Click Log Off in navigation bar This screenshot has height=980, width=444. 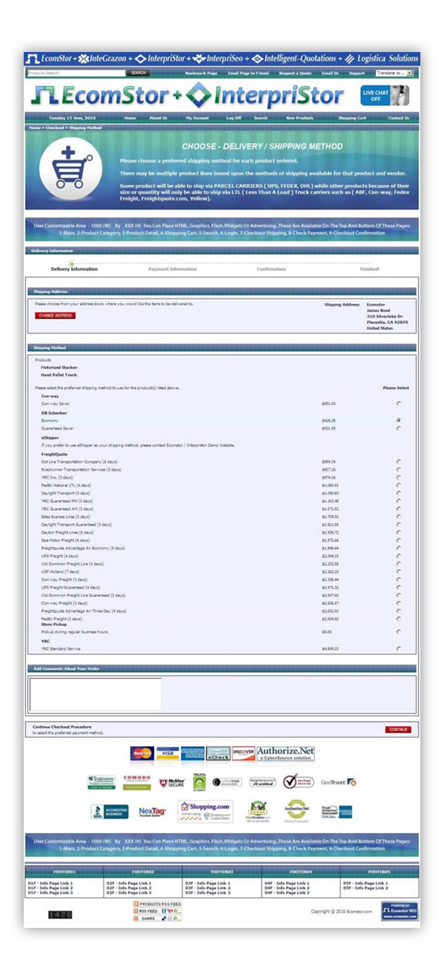tap(234, 118)
